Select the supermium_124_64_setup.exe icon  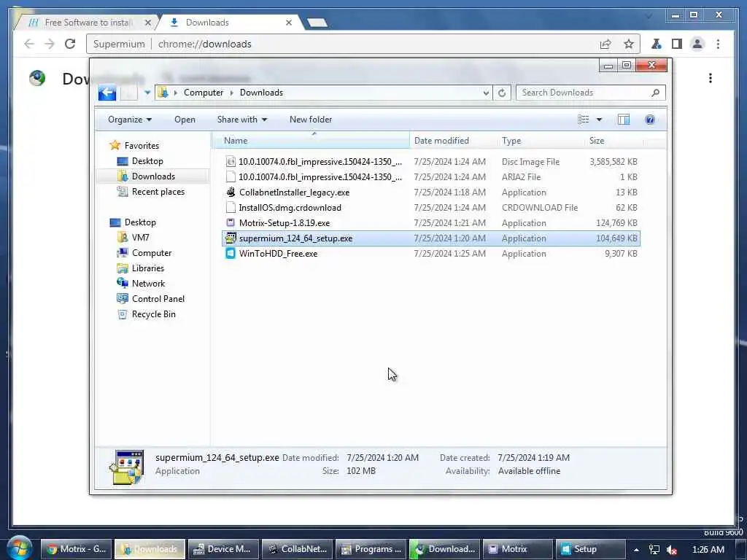(x=231, y=238)
